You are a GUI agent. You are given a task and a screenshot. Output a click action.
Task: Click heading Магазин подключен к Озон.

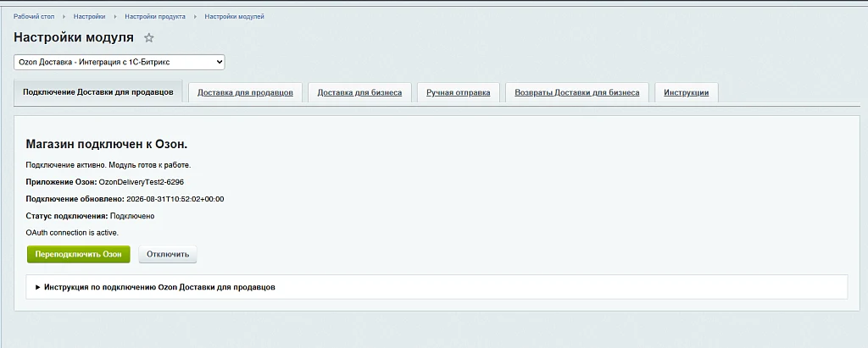pyautogui.click(x=107, y=145)
